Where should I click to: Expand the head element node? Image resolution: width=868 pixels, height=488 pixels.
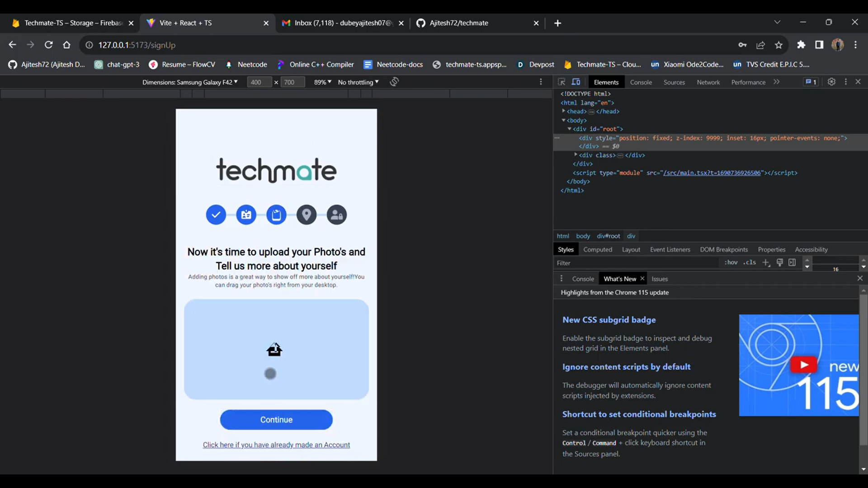click(x=564, y=111)
